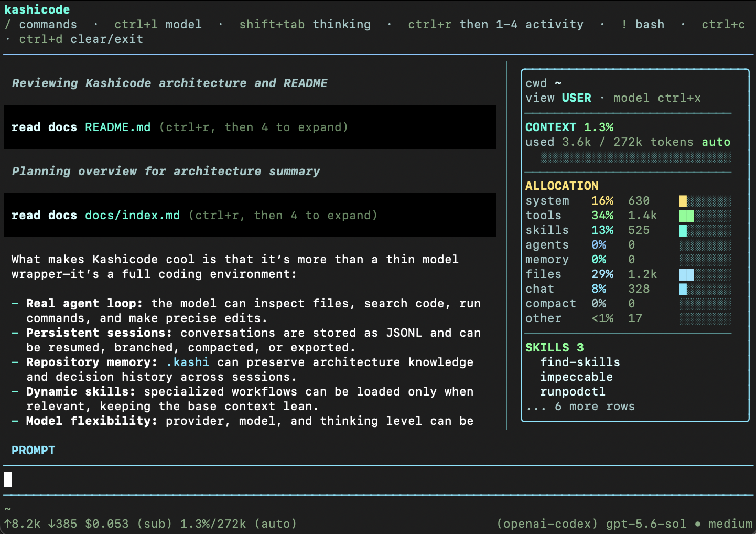
Task: Click the 'ctrl+l model' shortcut hint
Action: (x=158, y=24)
